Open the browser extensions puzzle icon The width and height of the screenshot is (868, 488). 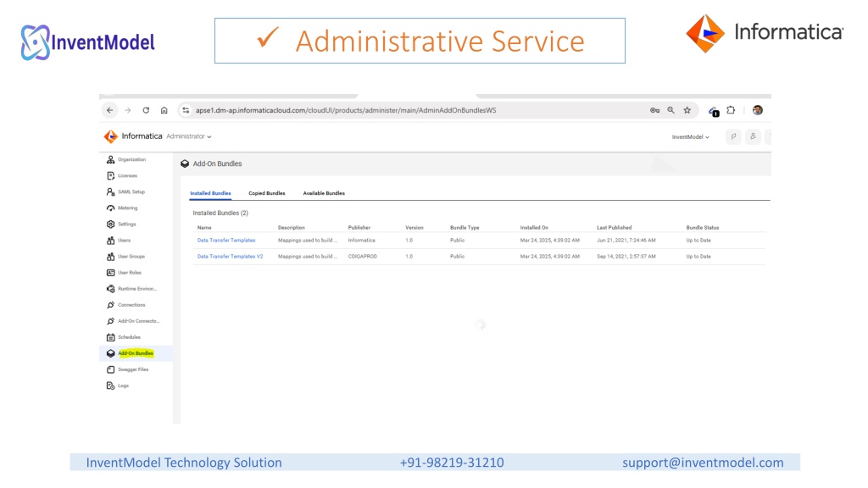point(731,110)
